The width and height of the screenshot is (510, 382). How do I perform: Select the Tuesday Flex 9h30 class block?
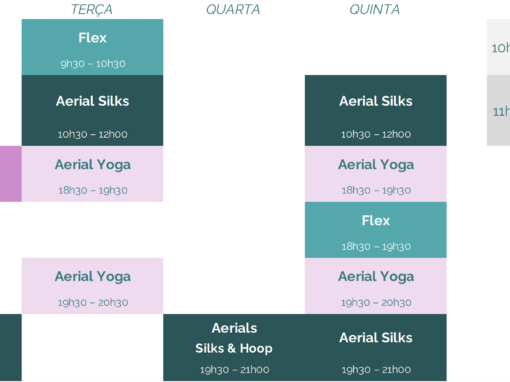click(x=92, y=47)
